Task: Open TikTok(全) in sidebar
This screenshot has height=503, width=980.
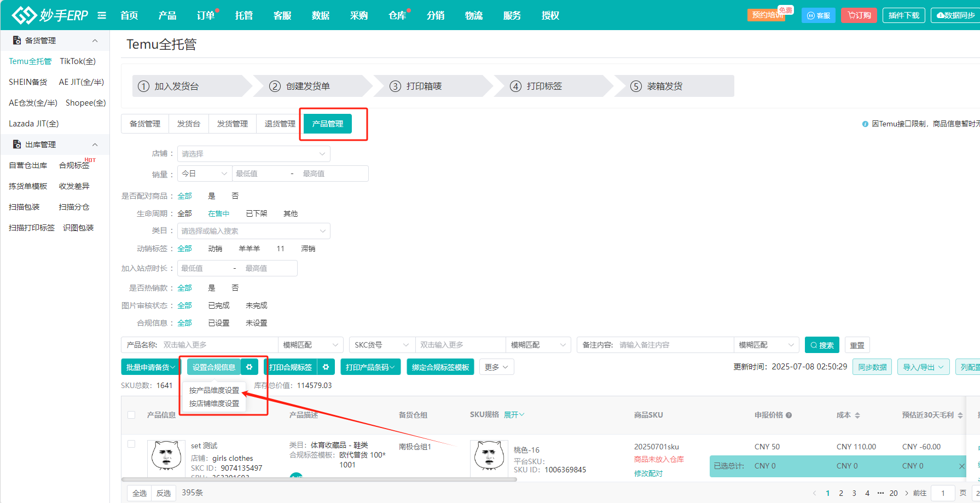Action: pos(78,61)
